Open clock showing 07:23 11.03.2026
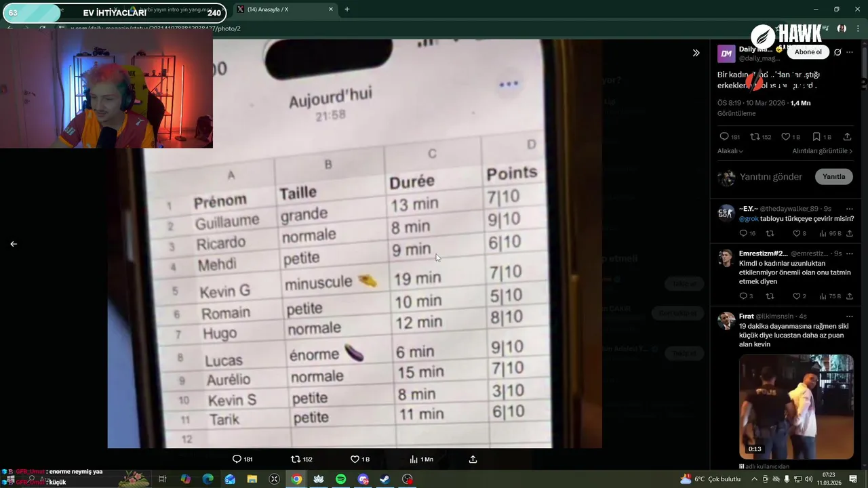Screen dimensions: 868x488 coord(829,479)
